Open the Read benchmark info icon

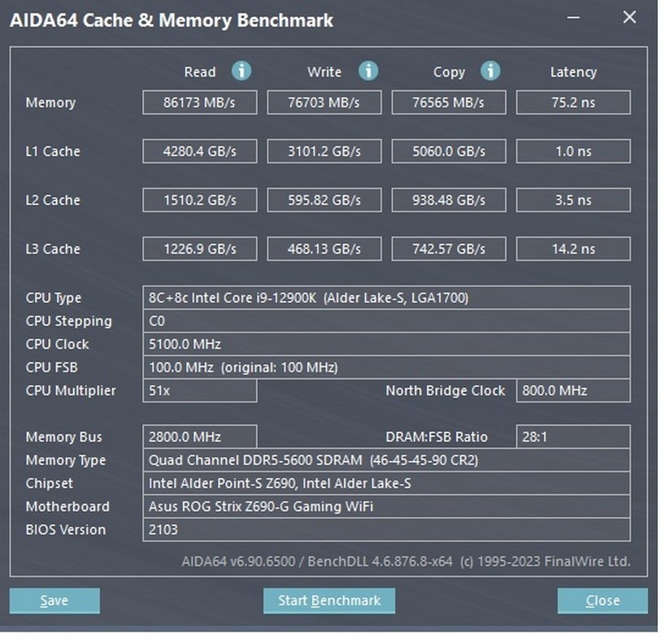coord(242,71)
